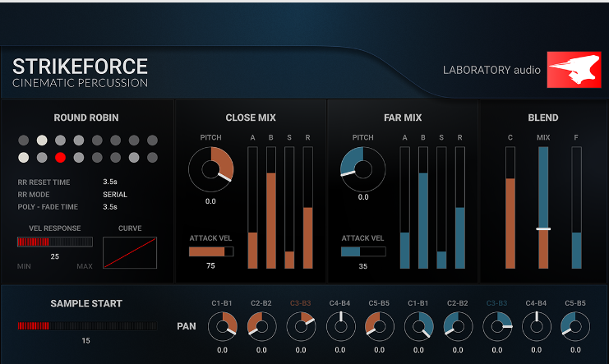Click the blue C2-B2 pan knob
The height and width of the screenshot is (364, 609).
[458, 326]
